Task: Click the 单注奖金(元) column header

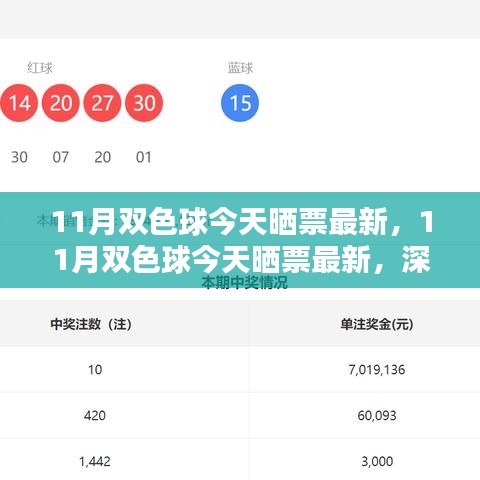Action: (x=377, y=324)
